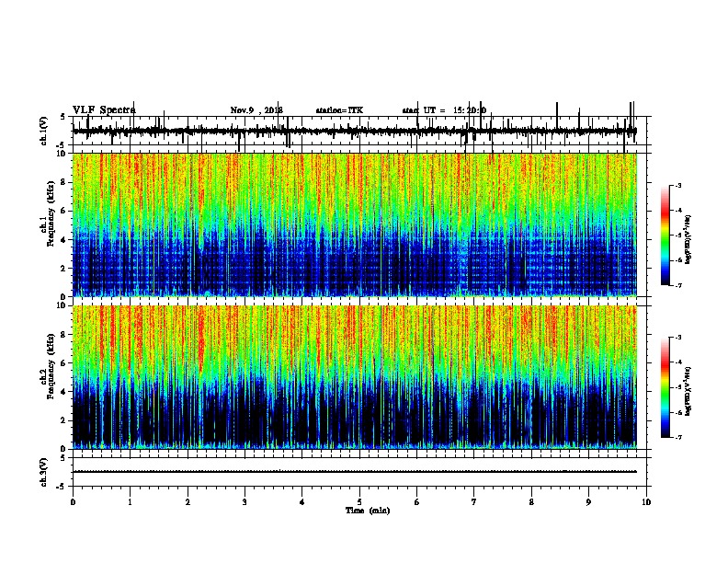Click the time axis tick label "3"

click(x=245, y=502)
